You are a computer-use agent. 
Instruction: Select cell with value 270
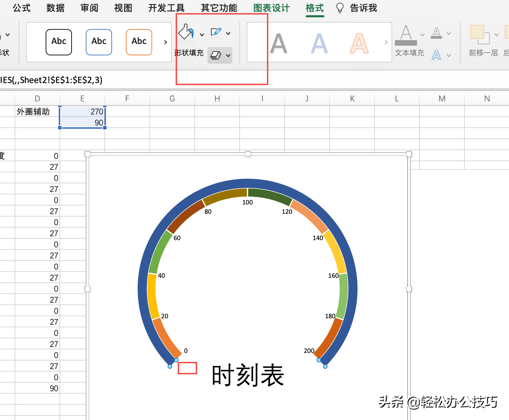[x=82, y=111]
